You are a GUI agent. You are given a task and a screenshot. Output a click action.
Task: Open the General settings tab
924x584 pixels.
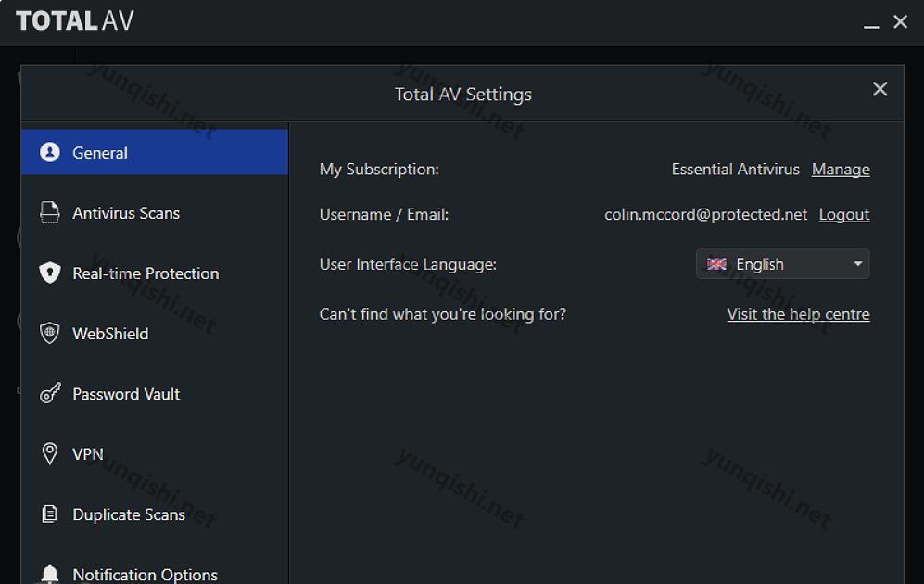pyautogui.click(x=155, y=152)
